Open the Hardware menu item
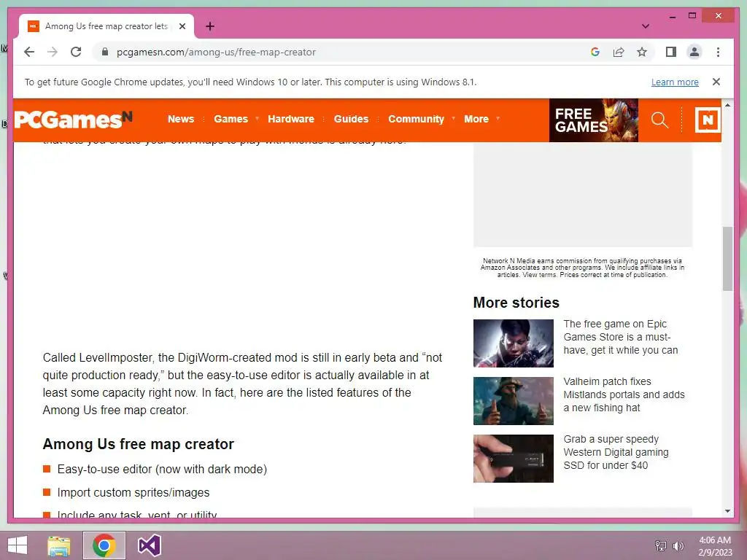This screenshot has width=747, height=560. 291,119
